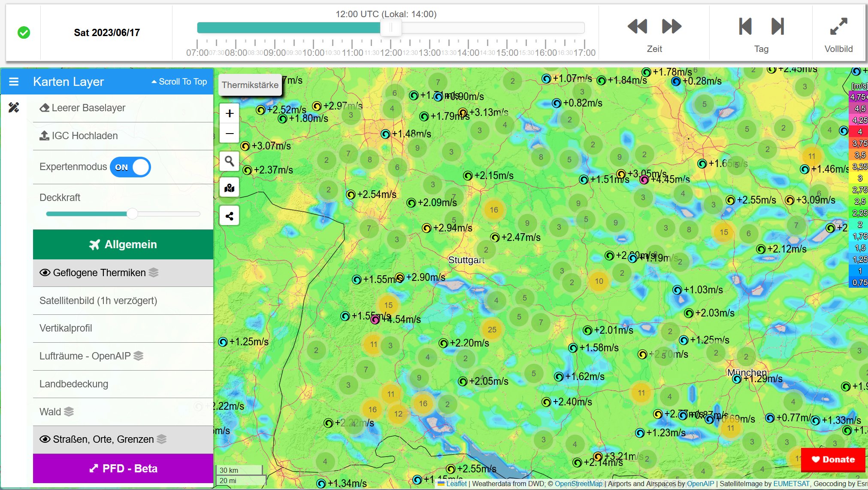Adjust the Deckkraft opacity slider
868x490 pixels.
(133, 213)
